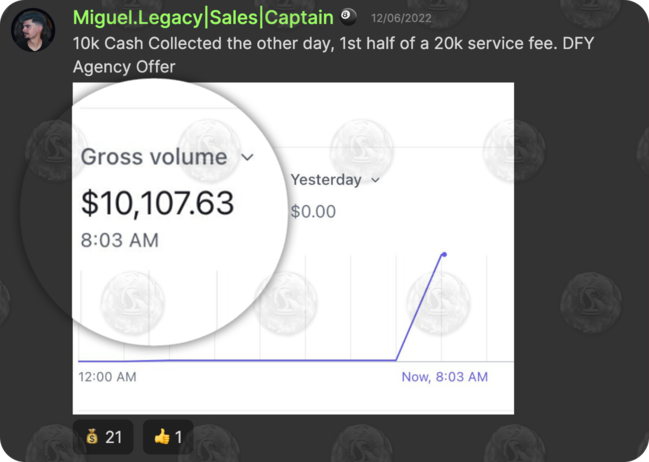
Task: Click the endpoint dot on the chart line
Action: pos(444,255)
